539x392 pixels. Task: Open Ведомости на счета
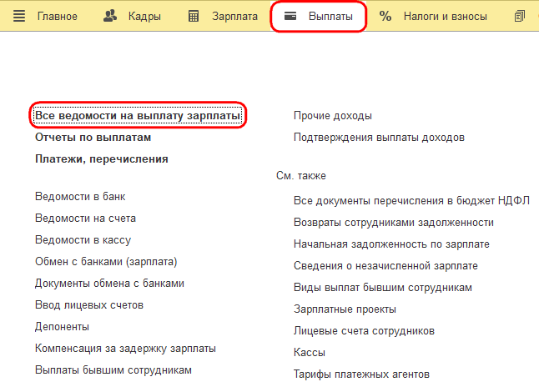click(x=86, y=219)
